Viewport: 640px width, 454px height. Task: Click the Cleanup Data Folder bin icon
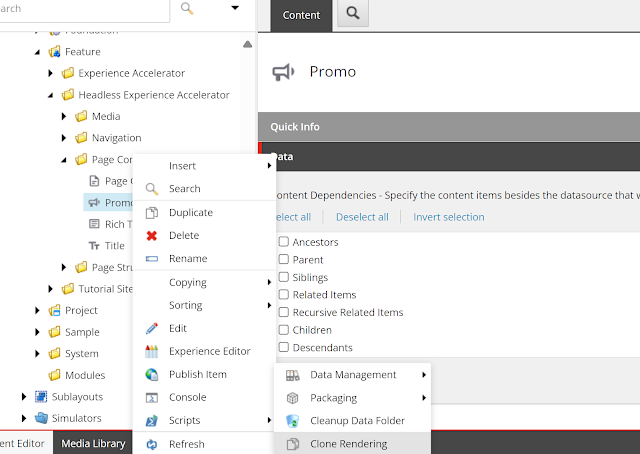(x=293, y=421)
